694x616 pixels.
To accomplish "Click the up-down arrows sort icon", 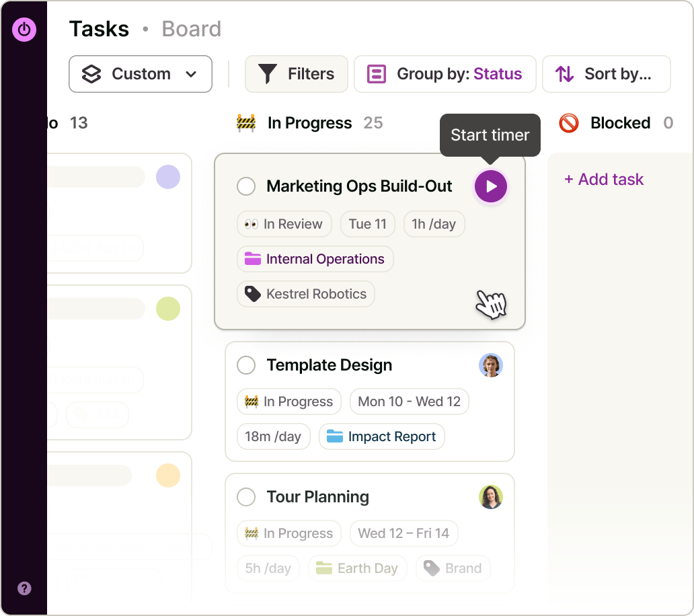I will point(564,74).
